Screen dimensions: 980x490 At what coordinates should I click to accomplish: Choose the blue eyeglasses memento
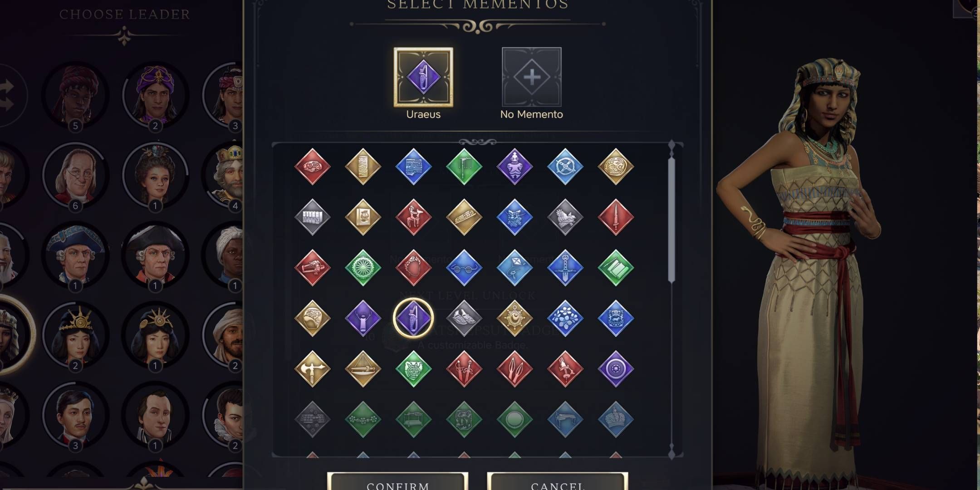point(464,268)
